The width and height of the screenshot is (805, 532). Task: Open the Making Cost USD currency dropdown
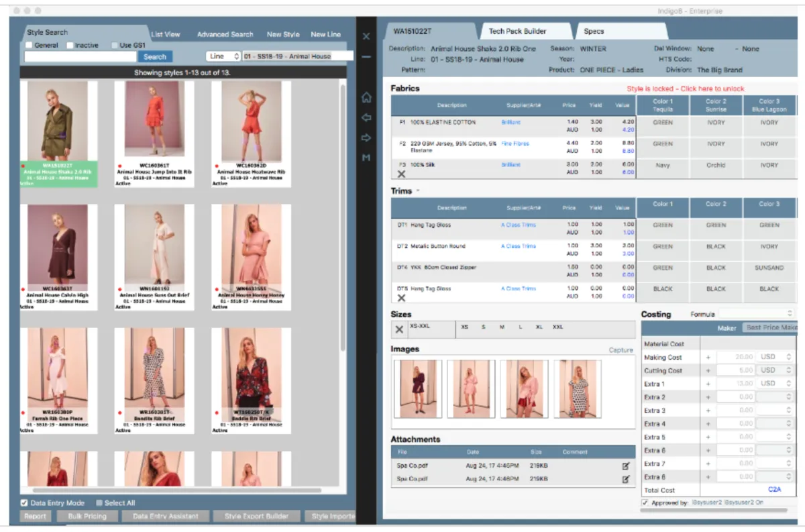[x=775, y=358]
